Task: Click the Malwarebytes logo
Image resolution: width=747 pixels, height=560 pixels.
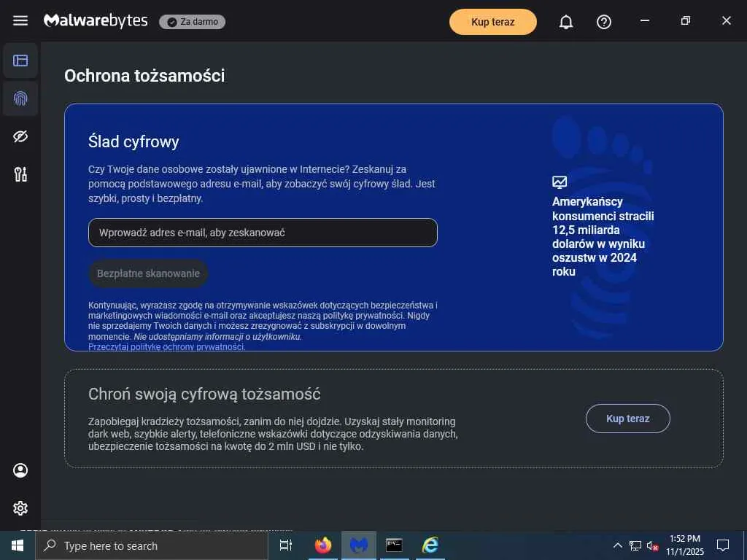Action: 96,21
